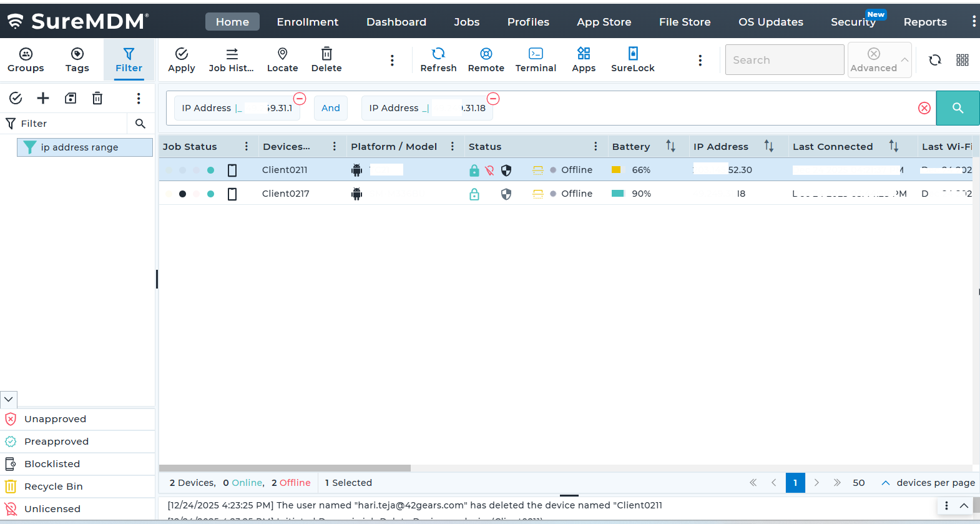Expand the Advanced search dropdown
This screenshot has width=980, height=524.
904,60
